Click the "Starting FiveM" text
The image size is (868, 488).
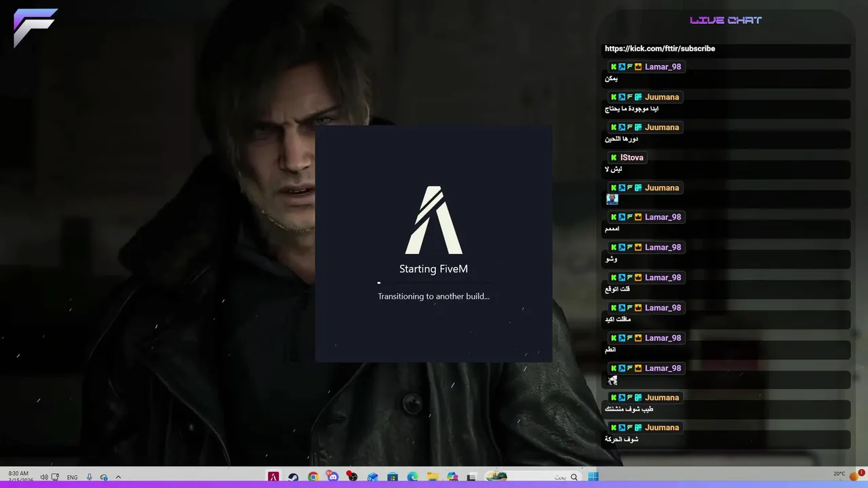click(433, 269)
